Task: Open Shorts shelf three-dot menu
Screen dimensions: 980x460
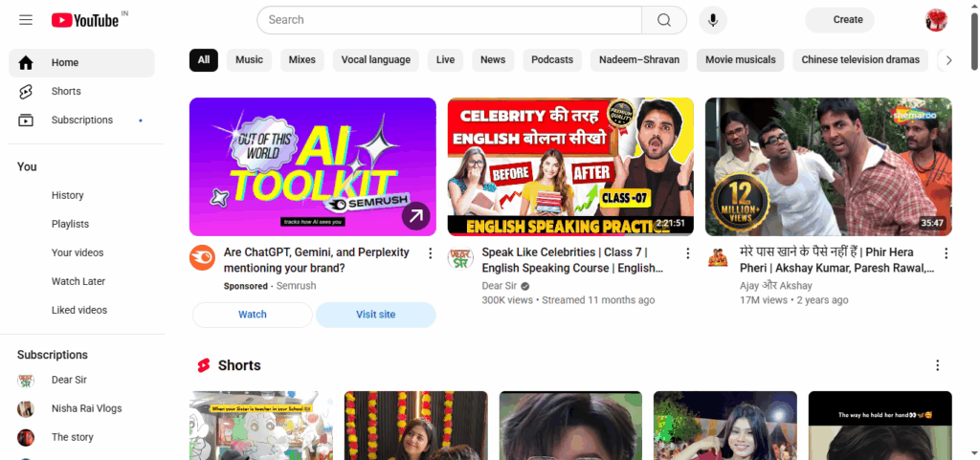Action: (937, 365)
